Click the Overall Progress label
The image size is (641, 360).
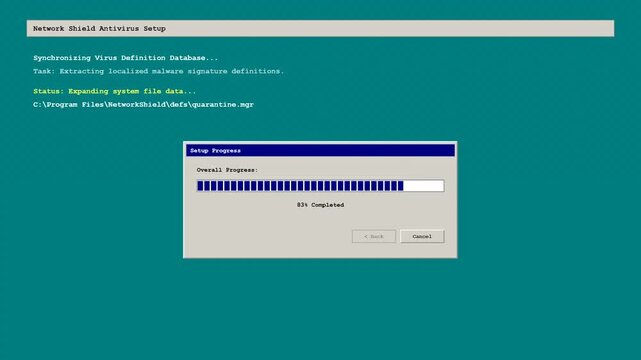pyautogui.click(x=227, y=170)
